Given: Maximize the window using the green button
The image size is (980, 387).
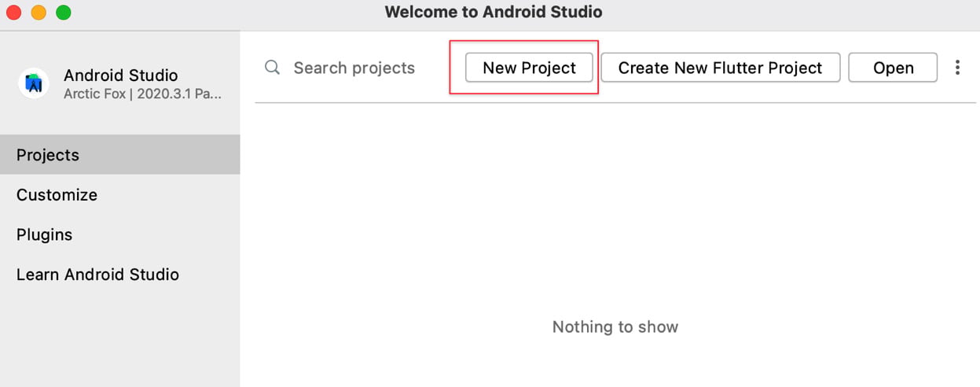Looking at the screenshot, I should tap(64, 13).
